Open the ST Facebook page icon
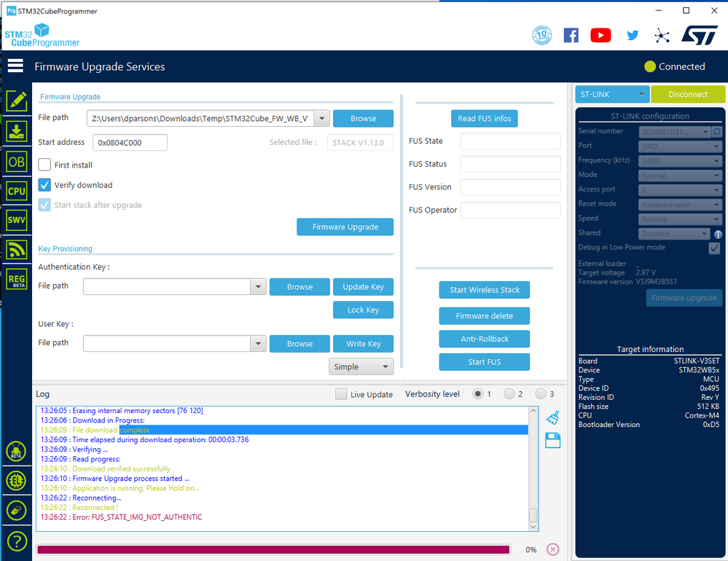Image resolution: width=728 pixels, height=561 pixels. pos(571,35)
